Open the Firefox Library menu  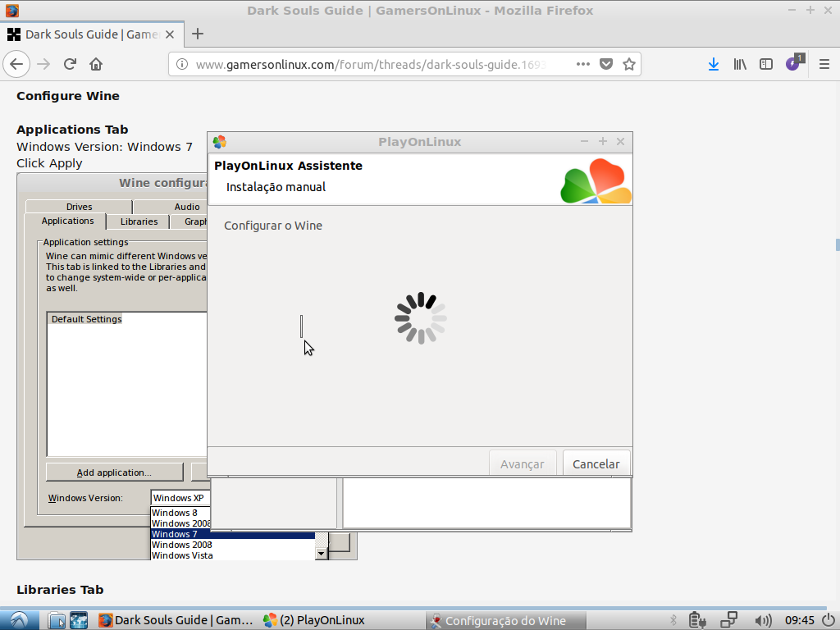[x=740, y=64]
